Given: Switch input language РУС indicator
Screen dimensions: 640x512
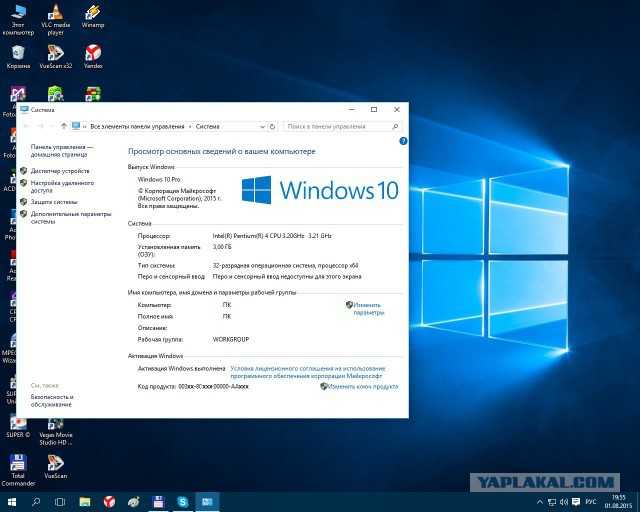Looking at the screenshot, I should (x=591, y=502).
